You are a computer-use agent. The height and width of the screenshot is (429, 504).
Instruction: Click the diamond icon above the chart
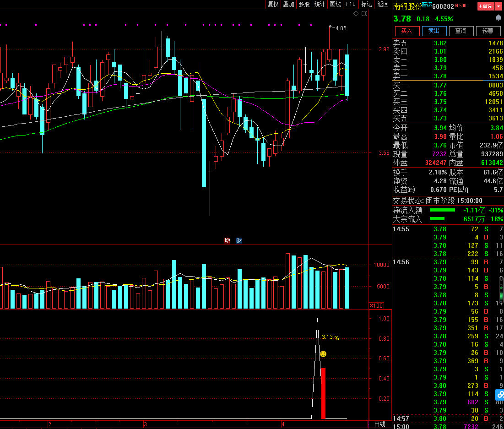(x=356, y=14)
